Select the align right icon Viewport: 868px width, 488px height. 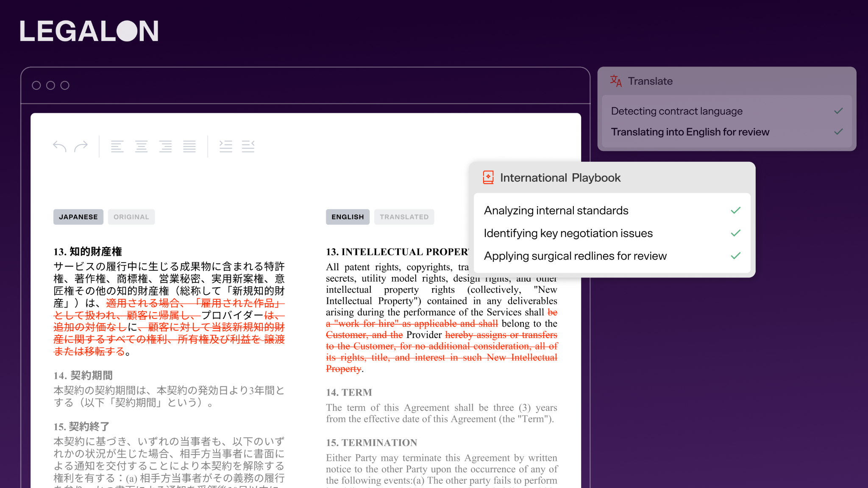[165, 147]
